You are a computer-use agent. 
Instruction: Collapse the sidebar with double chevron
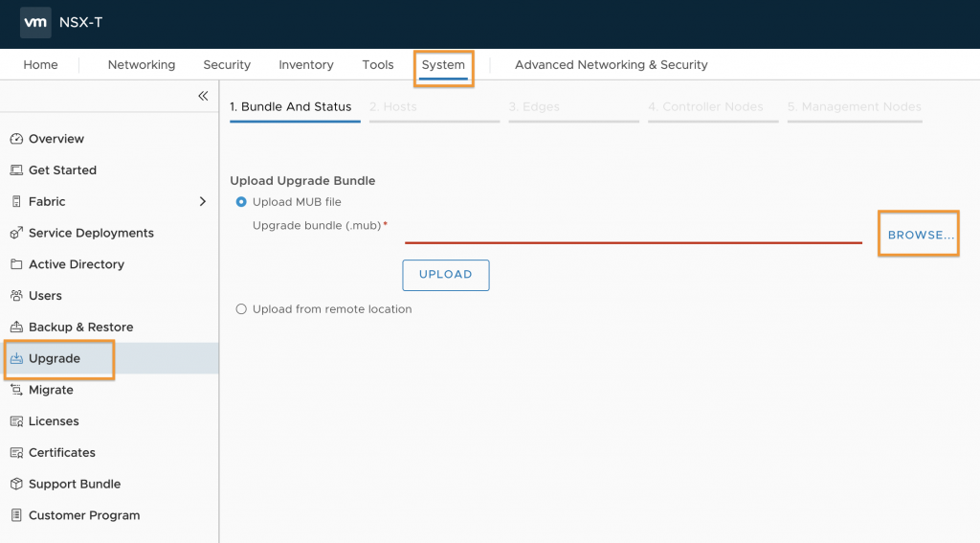[x=203, y=96]
